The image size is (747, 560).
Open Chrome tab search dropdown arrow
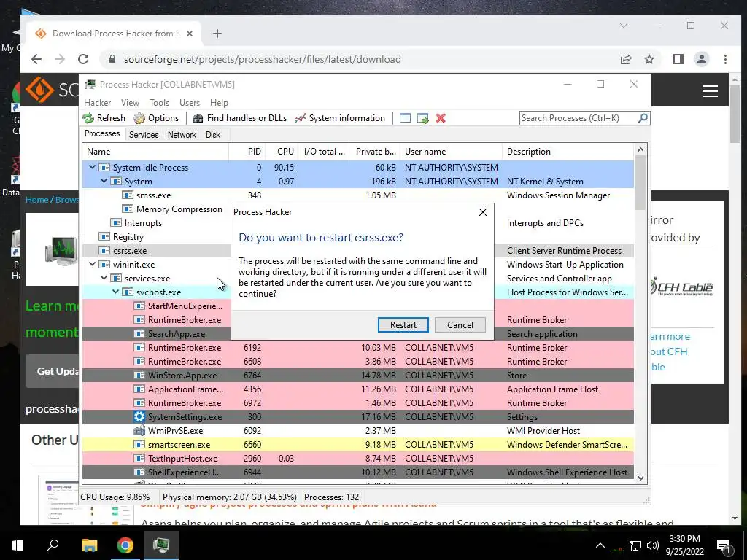tap(624, 26)
